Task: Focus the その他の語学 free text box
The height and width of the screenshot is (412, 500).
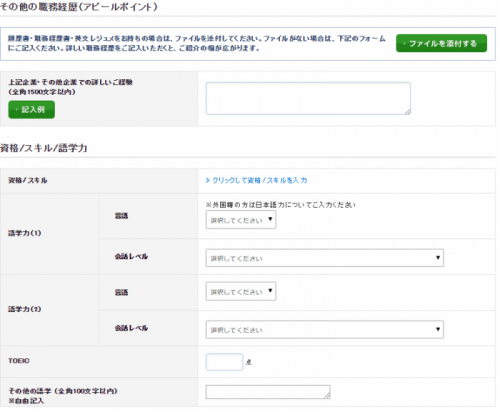Action: 268,392
